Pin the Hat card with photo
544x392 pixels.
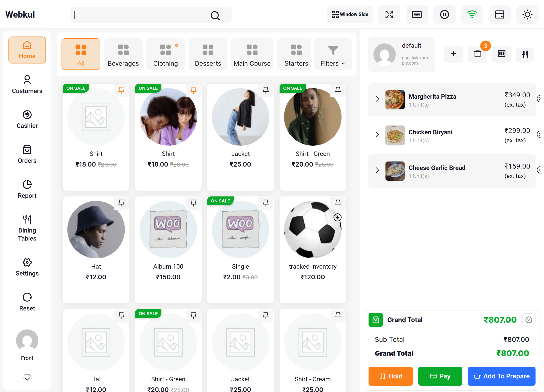(121, 203)
